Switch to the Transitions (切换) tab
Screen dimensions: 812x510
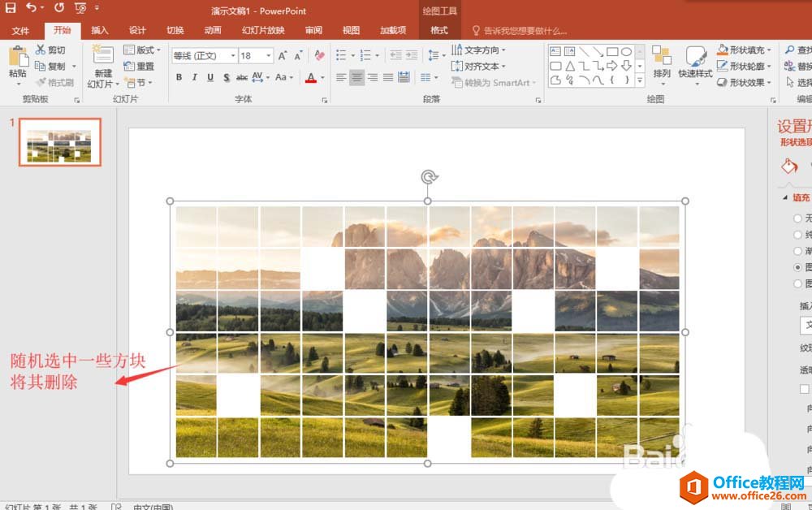pos(175,30)
